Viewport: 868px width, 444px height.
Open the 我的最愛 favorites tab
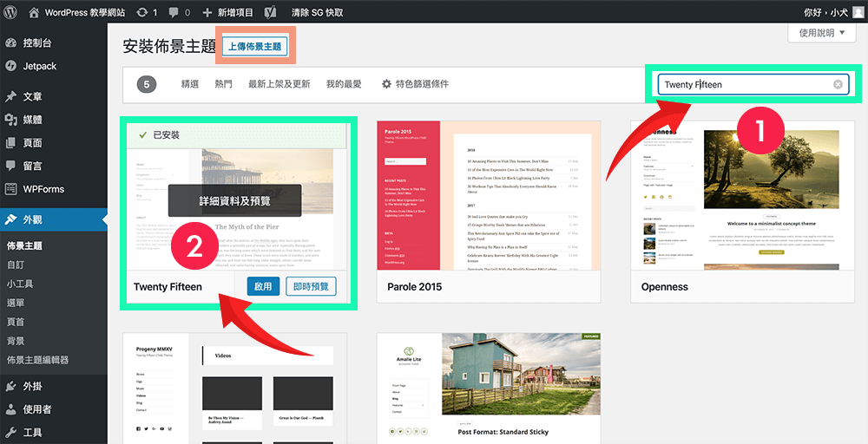pos(344,84)
